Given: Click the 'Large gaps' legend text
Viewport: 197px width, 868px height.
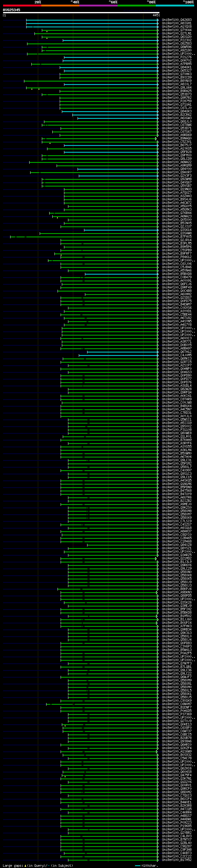Looking at the screenshot, I should (x=13, y=865).
